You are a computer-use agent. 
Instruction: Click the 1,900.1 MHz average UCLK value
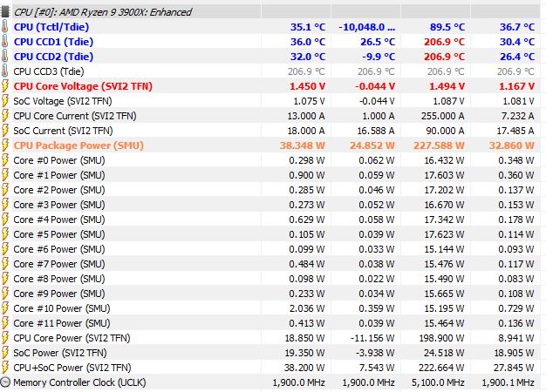click(508, 382)
